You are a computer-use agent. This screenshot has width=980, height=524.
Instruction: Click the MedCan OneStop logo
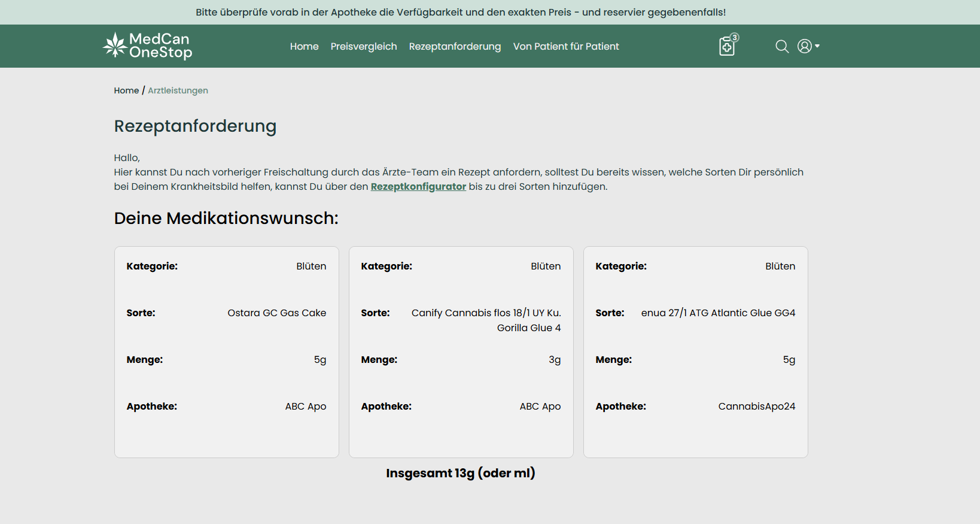[147, 46]
